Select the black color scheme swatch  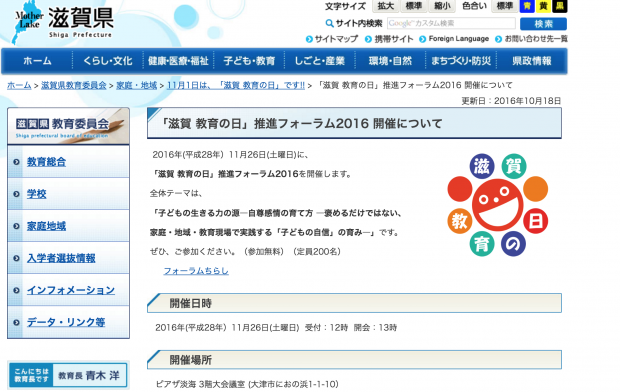click(x=560, y=6)
